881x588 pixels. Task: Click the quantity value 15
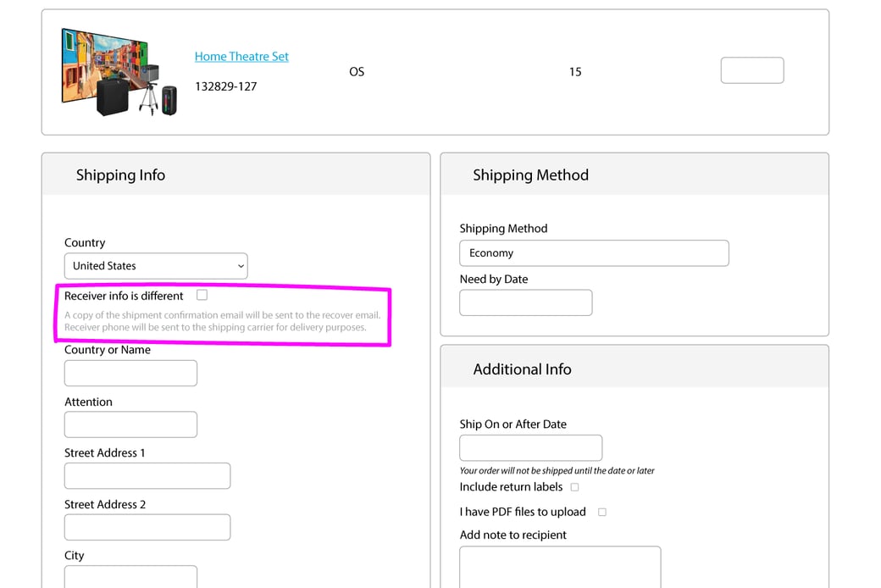click(x=575, y=72)
